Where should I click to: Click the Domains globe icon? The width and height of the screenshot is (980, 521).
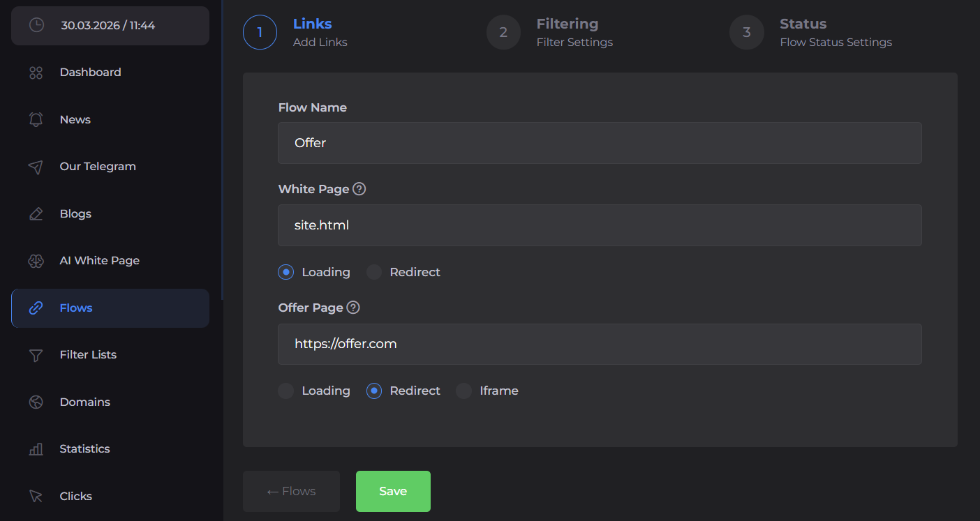36,402
